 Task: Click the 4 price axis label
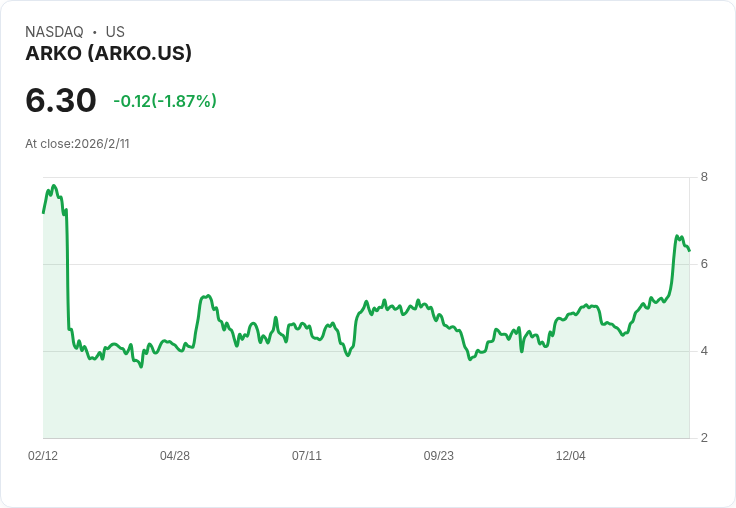tap(704, 351)
